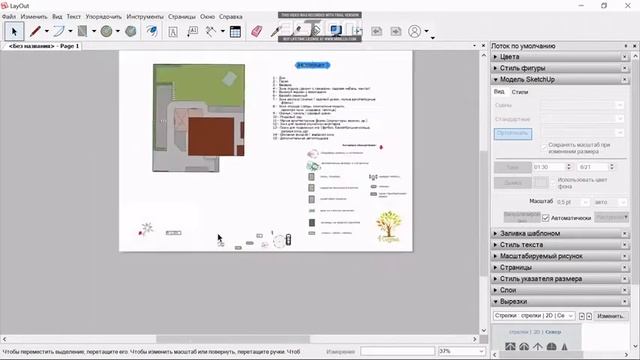Click the second north arrow scrapbook symbol
Screen dimensions: 640x360
tap(524, 347)
